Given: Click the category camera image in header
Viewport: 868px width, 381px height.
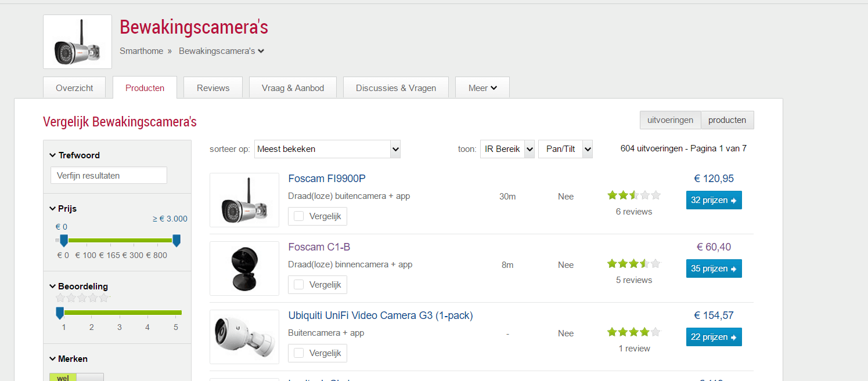Looking at the screenshot, I should coord(77,42).
